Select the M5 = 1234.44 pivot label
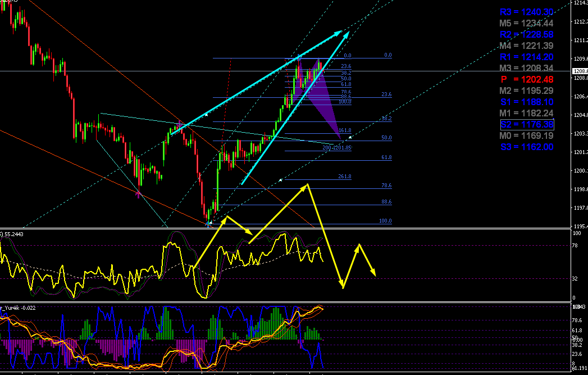This screenshot has width=588, height=375. pos(526,23)
